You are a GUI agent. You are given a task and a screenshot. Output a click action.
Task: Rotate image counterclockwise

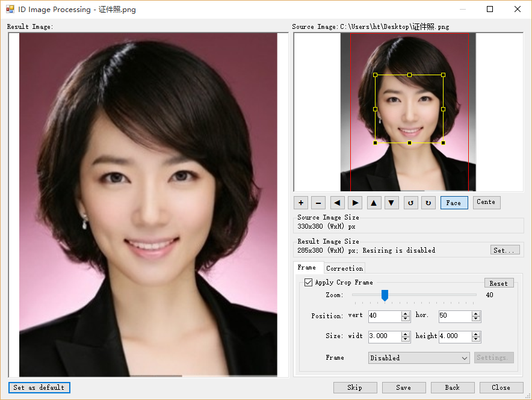coord(410,203)
